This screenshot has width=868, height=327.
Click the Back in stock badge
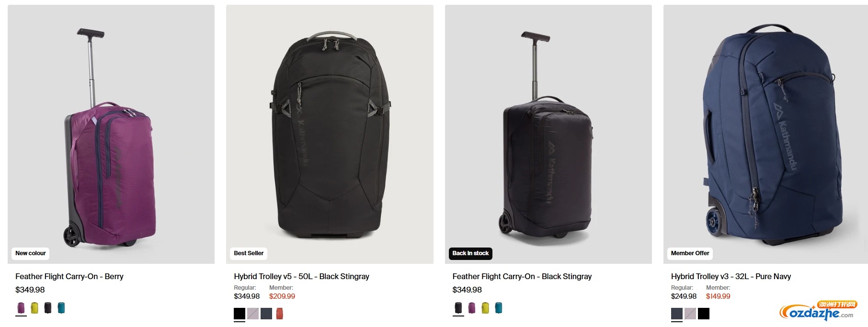470,253
